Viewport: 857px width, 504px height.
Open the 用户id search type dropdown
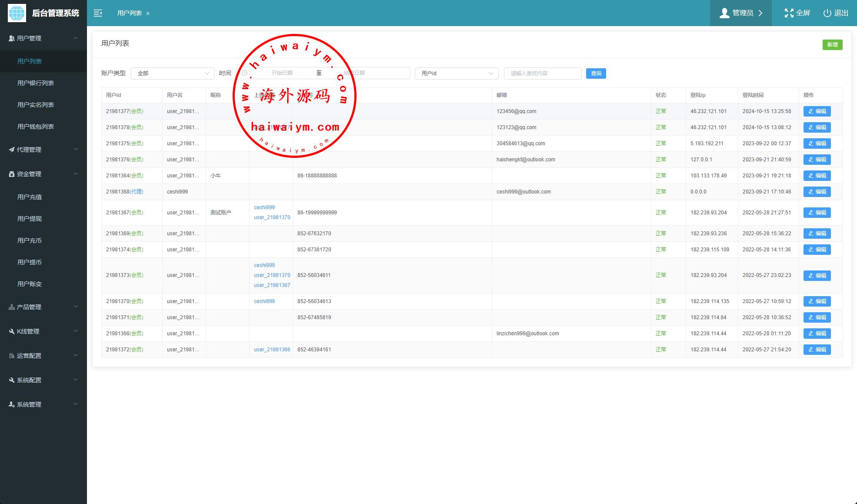click(456, 73)
